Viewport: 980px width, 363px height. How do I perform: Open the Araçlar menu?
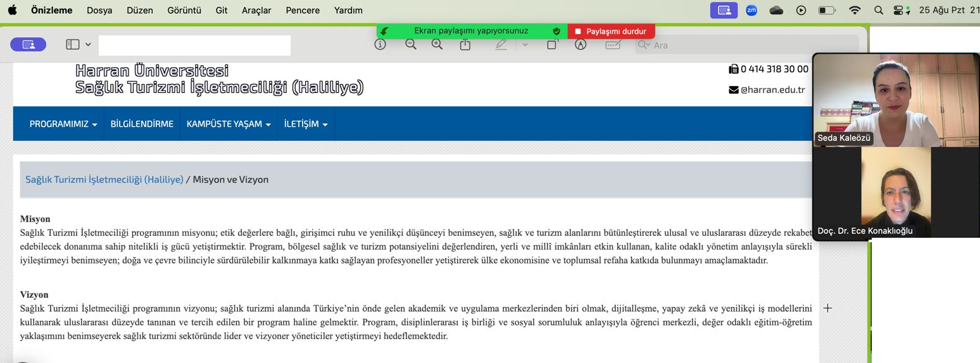[x=256, y=10]
